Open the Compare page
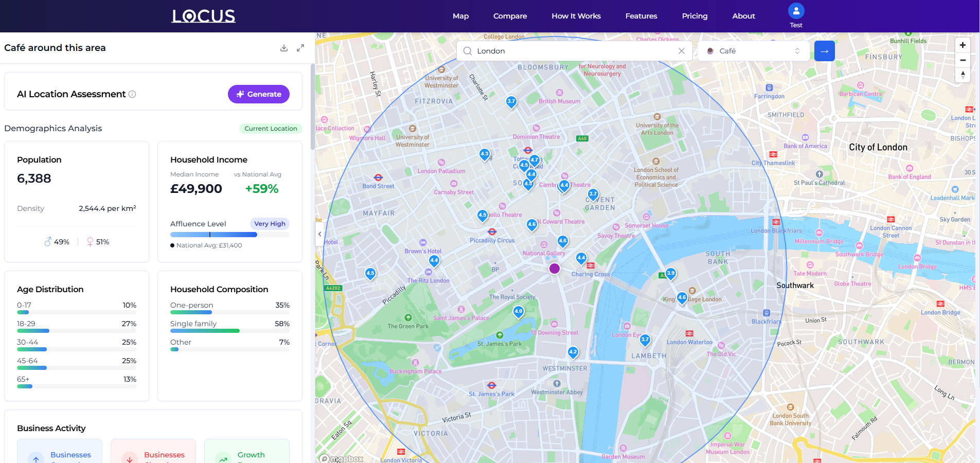Image resolution: width=980 pixels, height=463 pixels. (x=510, y=16)
